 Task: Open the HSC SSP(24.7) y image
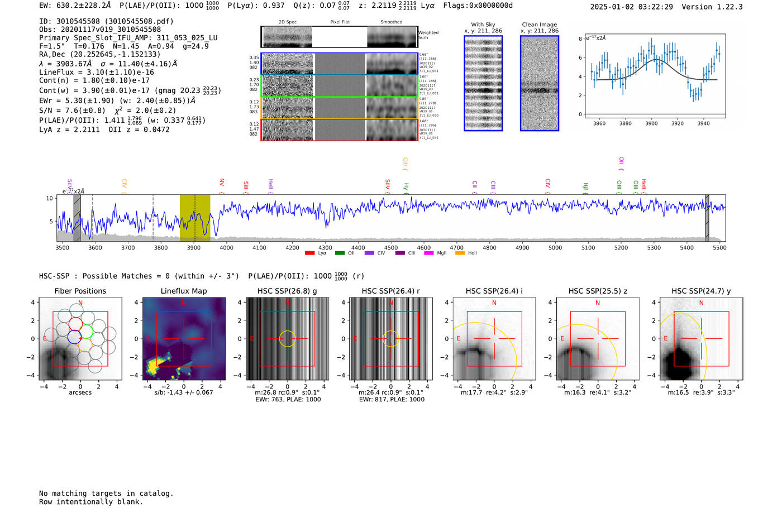(702, 339)
